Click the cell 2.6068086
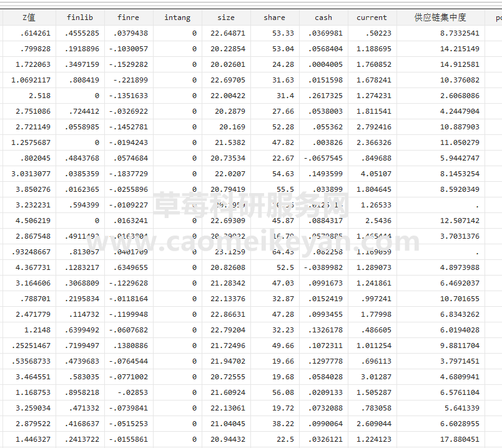This screenshot has width=502, height=448. pos(441,96)
